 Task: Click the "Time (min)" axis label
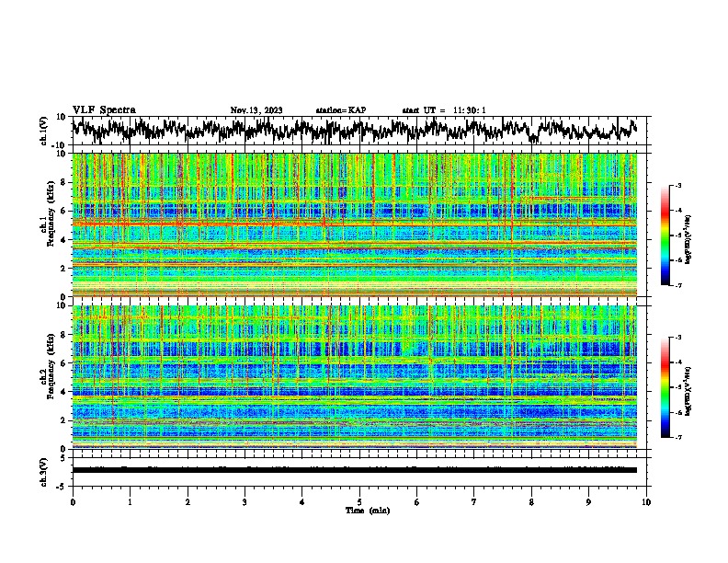click(x=368, y=511)
